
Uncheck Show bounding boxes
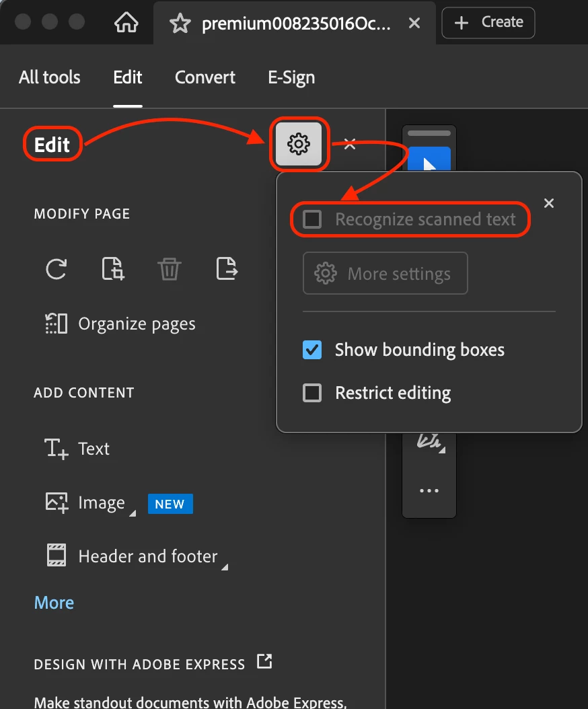[x=312, y=350]
